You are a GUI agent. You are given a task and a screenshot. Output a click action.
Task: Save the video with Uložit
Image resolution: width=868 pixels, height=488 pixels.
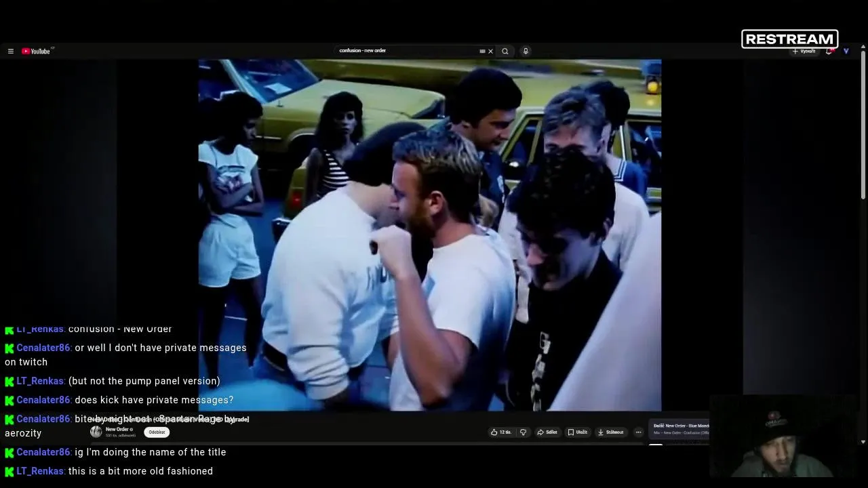[578, 432]
